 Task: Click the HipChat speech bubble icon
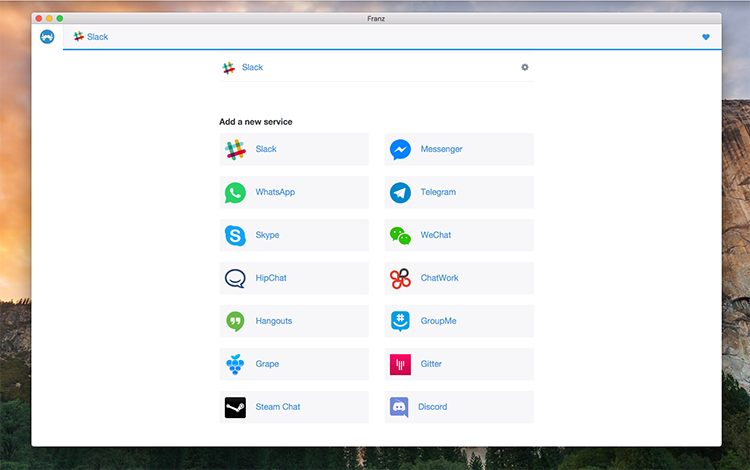235,278
